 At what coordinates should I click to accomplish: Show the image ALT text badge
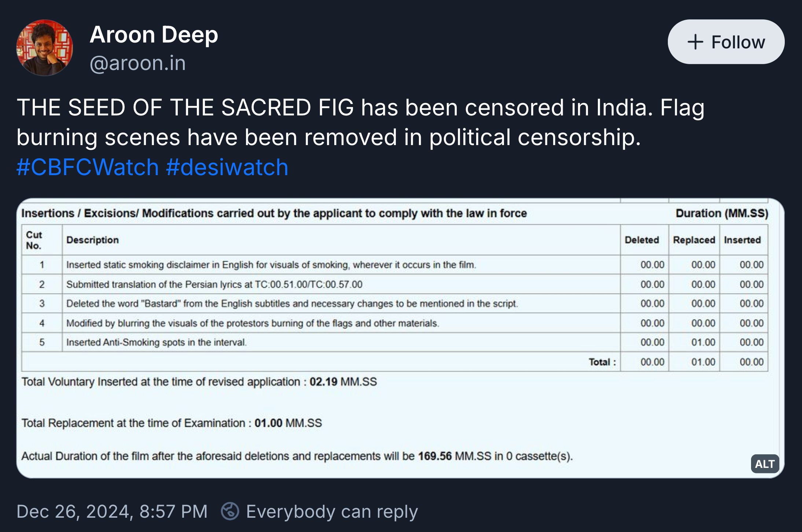pyautogui.click(x=765, y=464)
